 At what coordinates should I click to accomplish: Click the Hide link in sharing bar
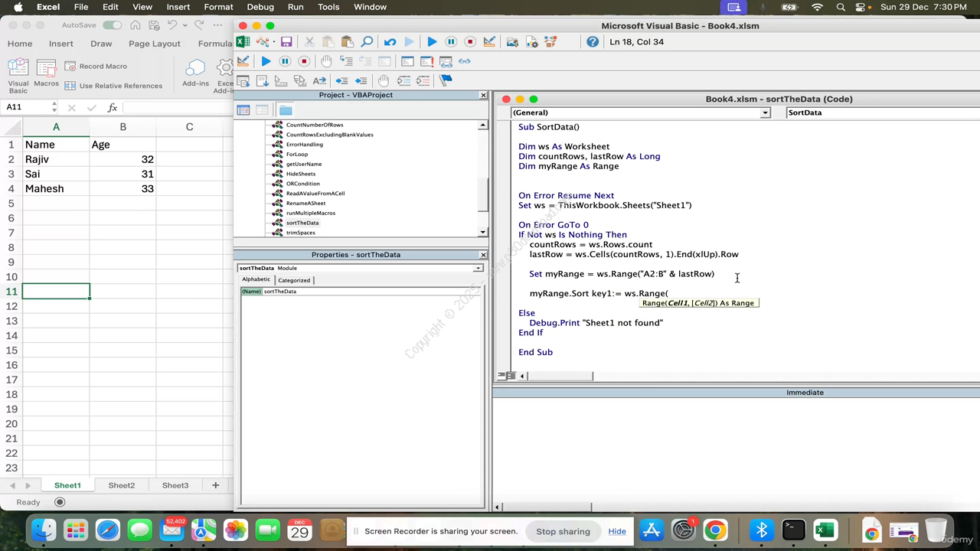point(617,531)
